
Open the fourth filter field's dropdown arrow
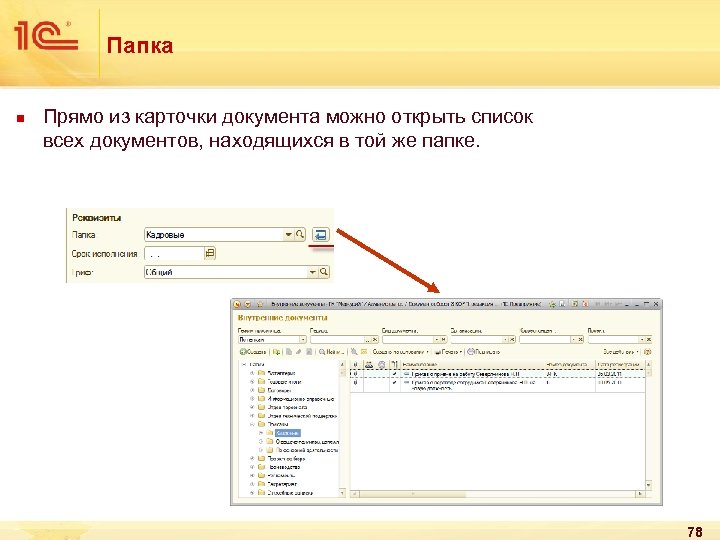coord(506,340)
